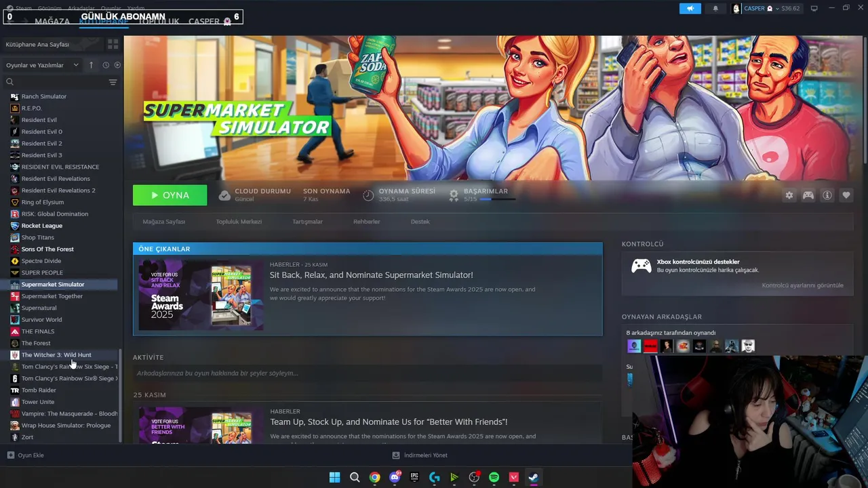Click the sort ascending arrow icon

92,65
